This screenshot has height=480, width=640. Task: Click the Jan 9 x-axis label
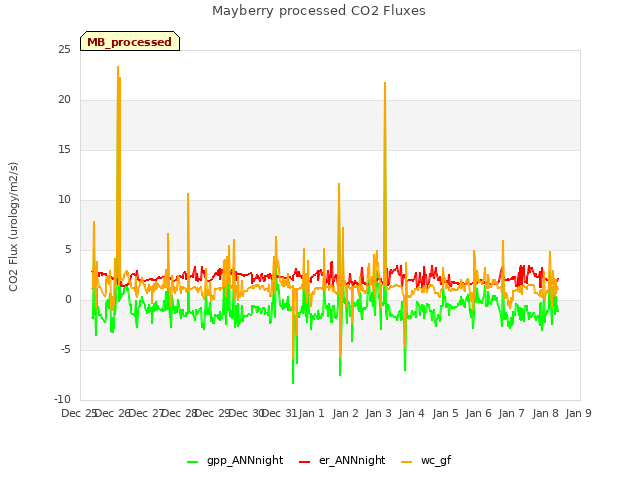click(x=578, y=413)
